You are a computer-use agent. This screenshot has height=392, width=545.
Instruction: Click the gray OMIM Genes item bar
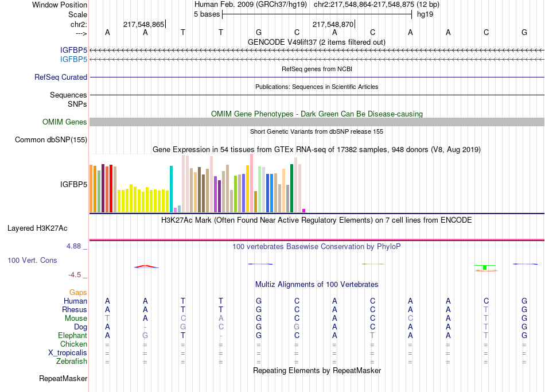click(x=317, y=122)
